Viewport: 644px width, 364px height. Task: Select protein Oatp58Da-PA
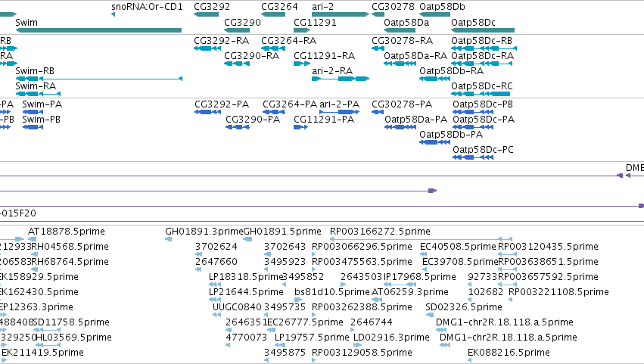tap(400, 127)
